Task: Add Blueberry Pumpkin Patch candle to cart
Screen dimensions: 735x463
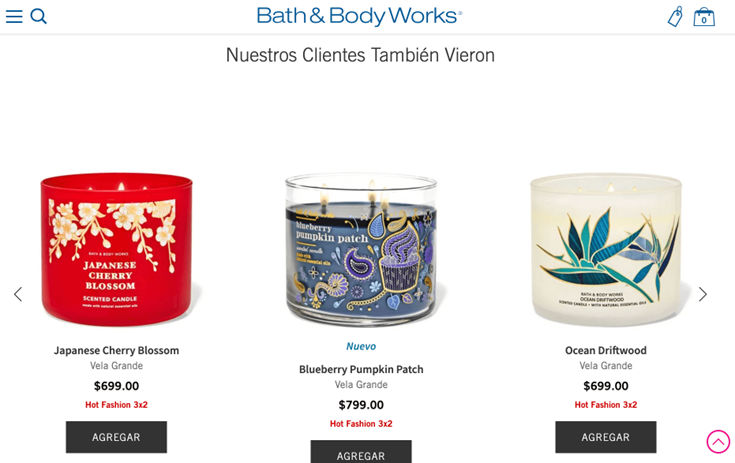Action: click(x=361, y=452)
